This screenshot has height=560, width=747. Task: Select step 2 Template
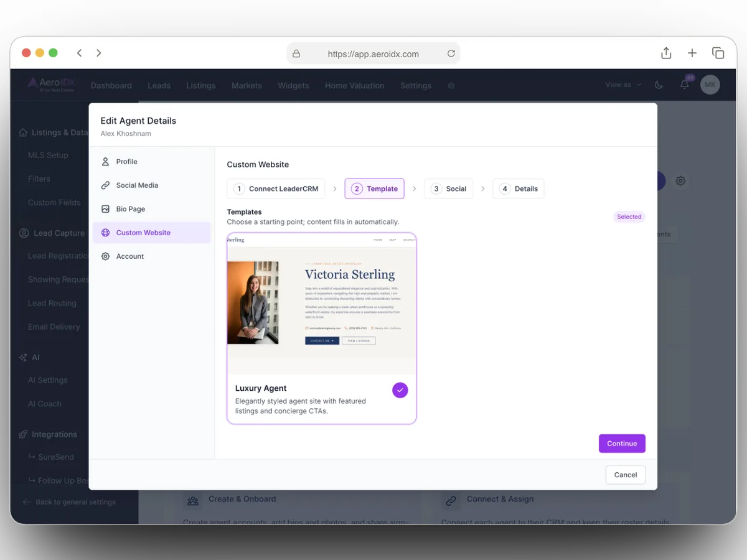tap(374, 189)
